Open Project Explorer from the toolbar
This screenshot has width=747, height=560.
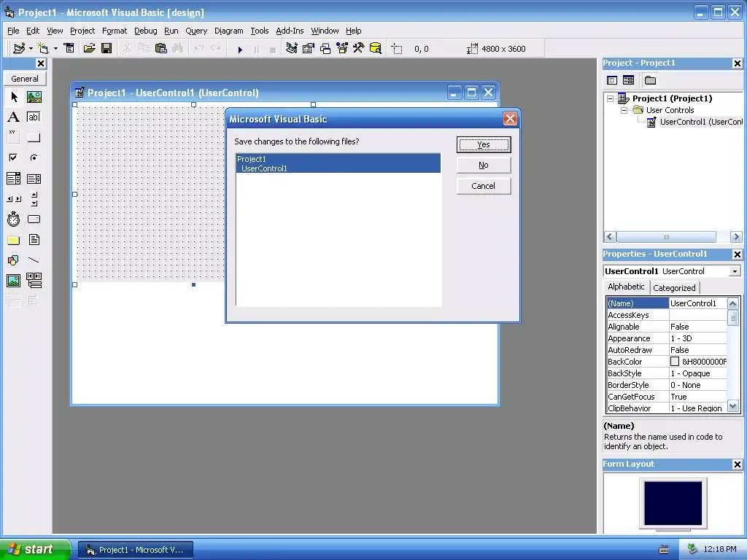292,49
